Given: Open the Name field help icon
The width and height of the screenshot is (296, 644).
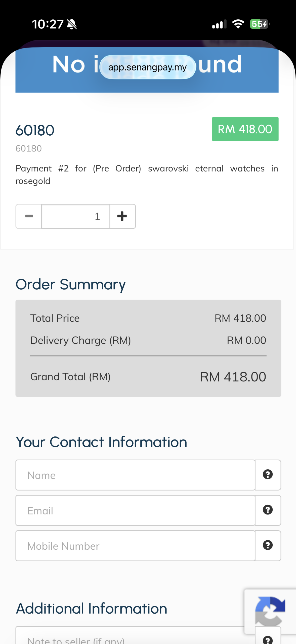Looking at the screenshot, I should pos(268,475).
